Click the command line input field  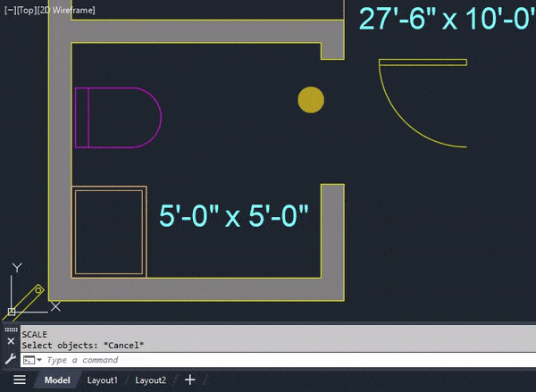pos(278,360)
